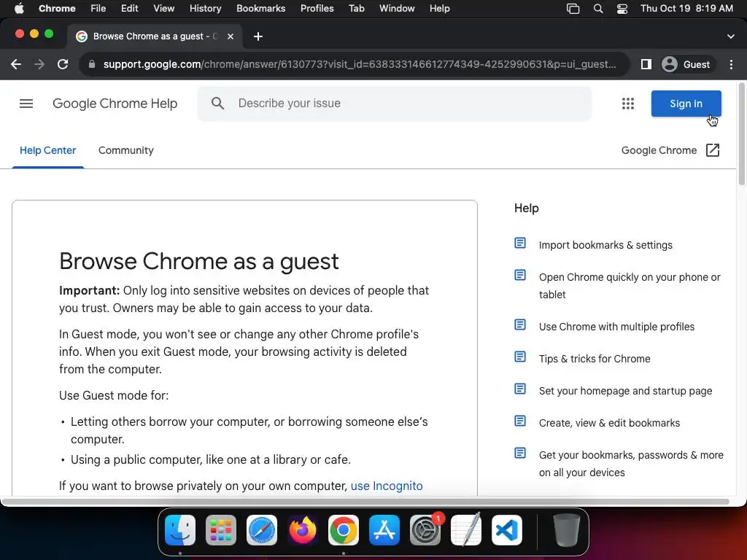Open 'Import bookmarks & settings' article
This screenshot has width=747, height=560.
point(605,245)
